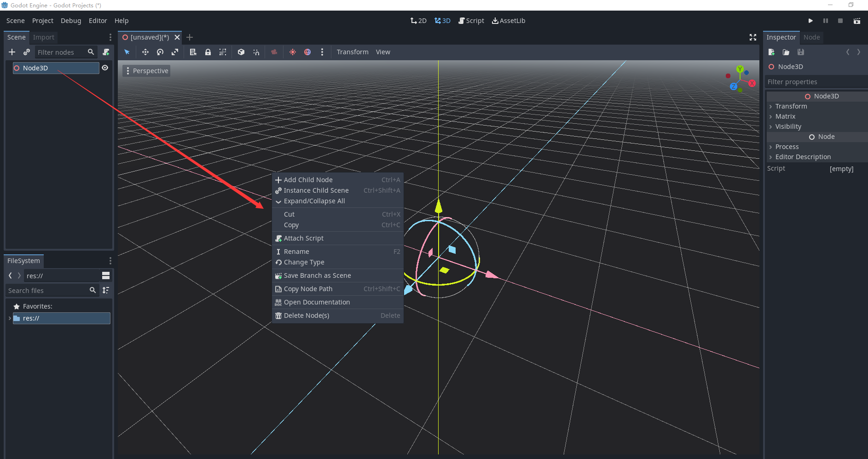Open the Attach Script icon in Scene panel
The width and height of the screenshot is (868, 459).
tap(106, 52)
